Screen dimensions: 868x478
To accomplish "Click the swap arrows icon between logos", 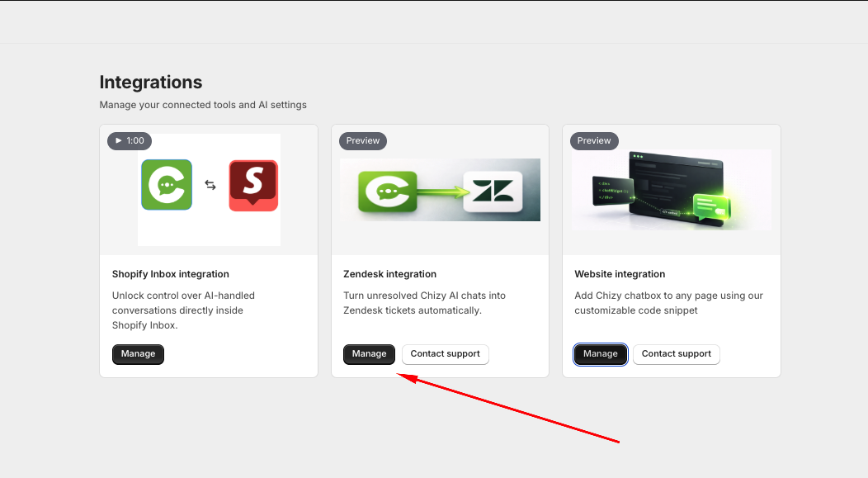I will (210, 185).
